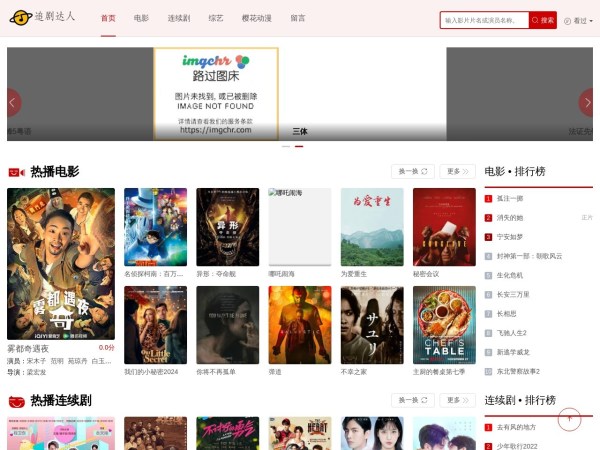Open the 电影 navigation tab
The width and height of the screenshot is (600, 450).
[x=141, y=19]
